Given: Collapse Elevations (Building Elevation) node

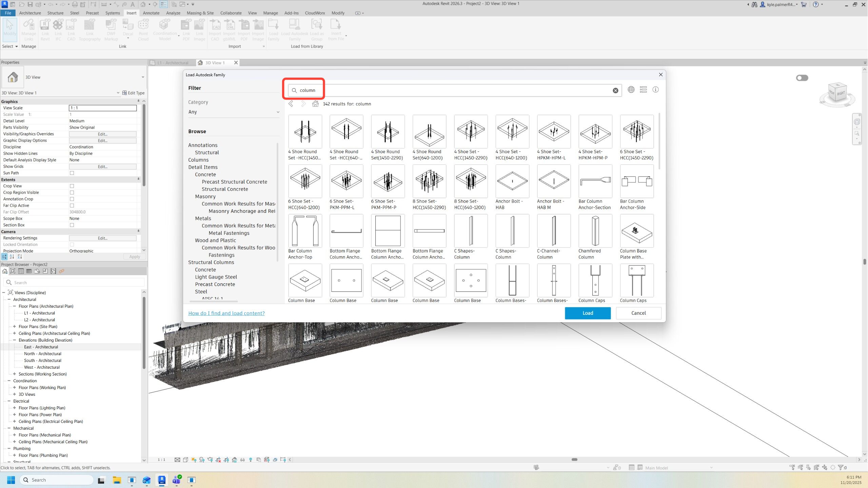Looking at the screenshot, I should [15, 340].
